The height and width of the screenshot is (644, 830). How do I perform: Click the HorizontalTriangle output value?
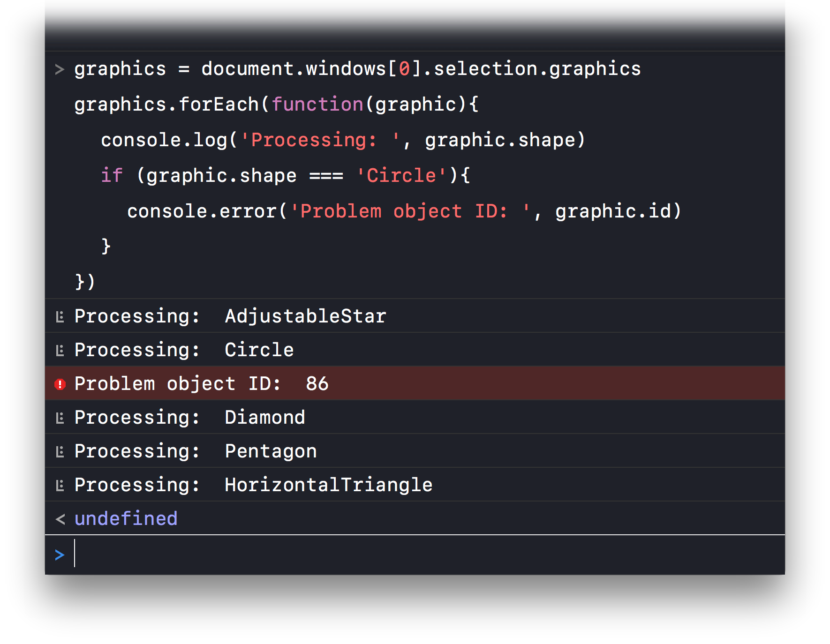pyautogui.click(x=328, y=485)
